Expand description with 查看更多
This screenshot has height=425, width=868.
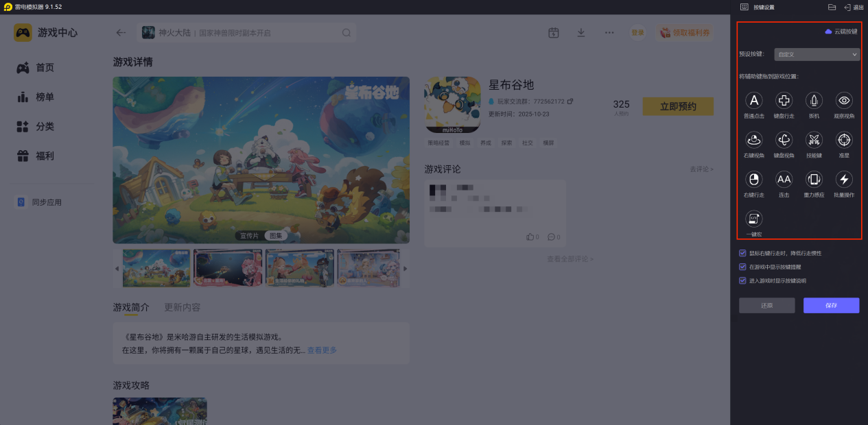point(322,350)
